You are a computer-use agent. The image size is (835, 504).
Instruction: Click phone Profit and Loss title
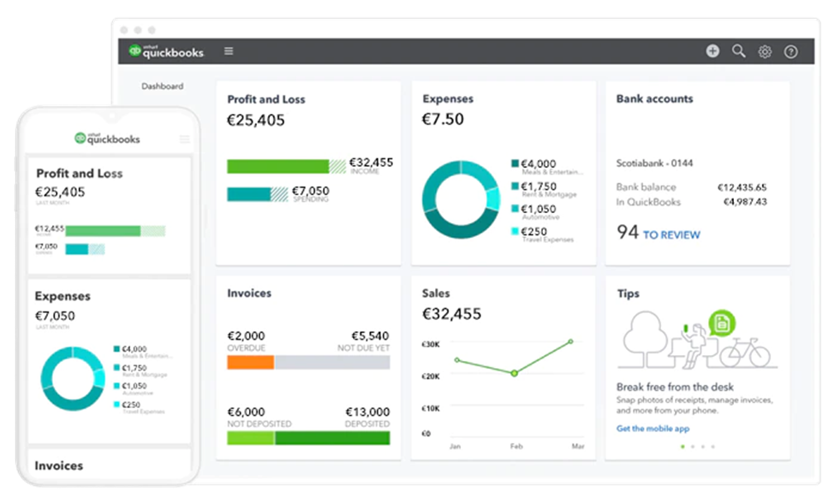[80, 174]
